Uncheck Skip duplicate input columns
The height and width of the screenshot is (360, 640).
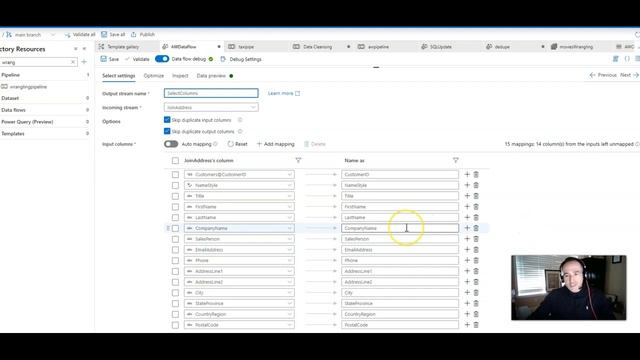pos(167,120)
